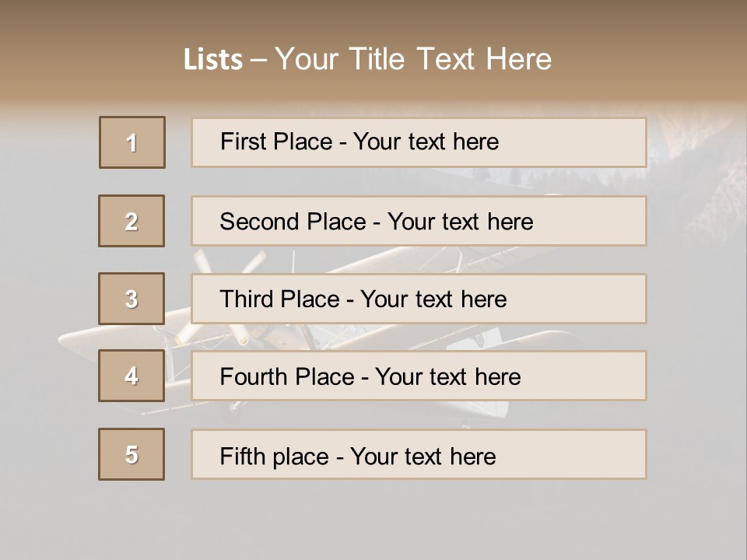The image size is (747, 560).
Task: Select the 'Your Title Text Here' heading
Action: click(x=413, y=59)
